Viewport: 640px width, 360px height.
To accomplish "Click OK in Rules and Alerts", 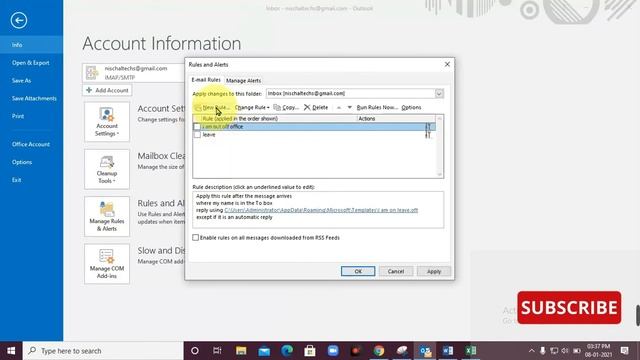I will tap(358, 271).
